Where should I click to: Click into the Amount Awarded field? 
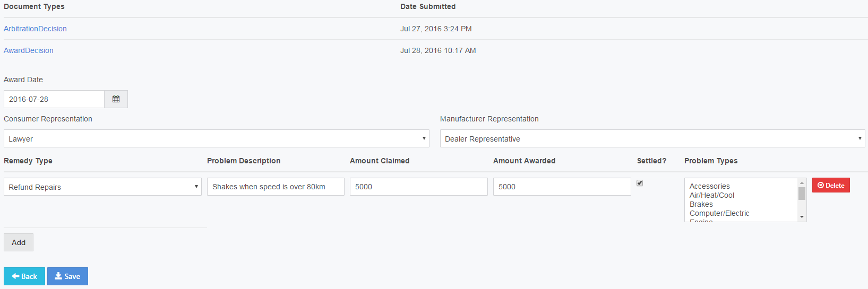click(x=562, y=187)
